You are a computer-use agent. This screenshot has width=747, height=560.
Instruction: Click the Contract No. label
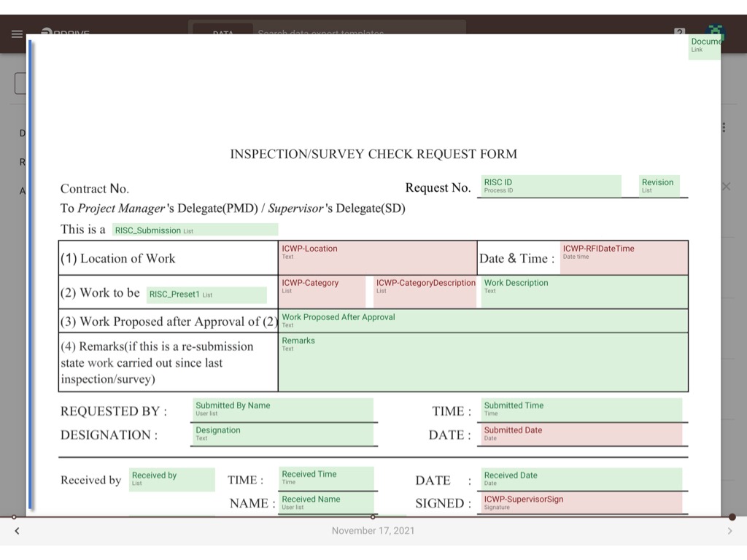click(94, 189)
